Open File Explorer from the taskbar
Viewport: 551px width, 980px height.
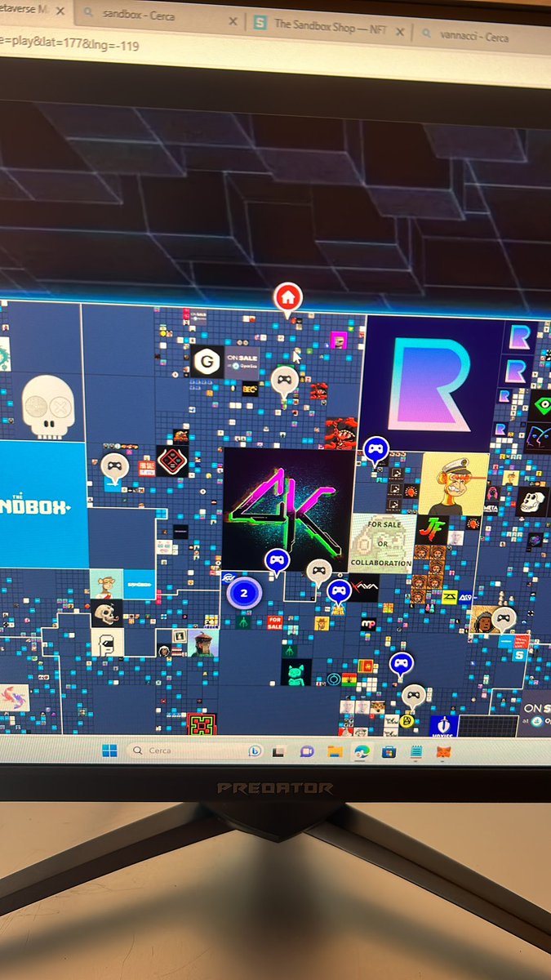335,752
